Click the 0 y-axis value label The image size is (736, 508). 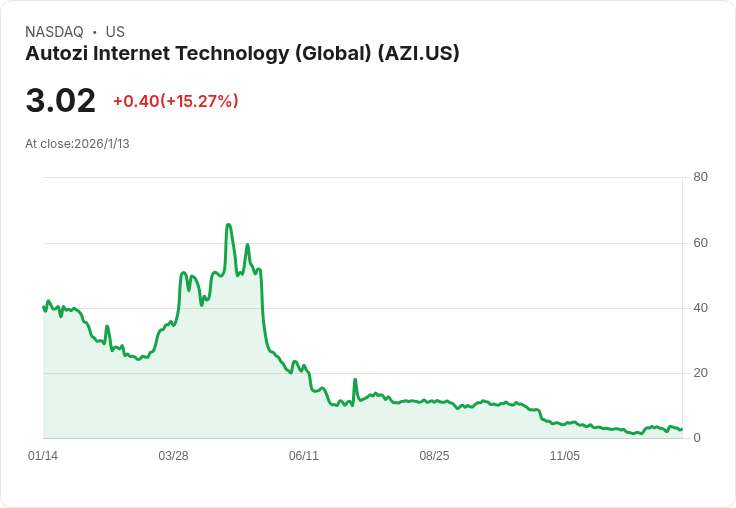pos(697,438)
